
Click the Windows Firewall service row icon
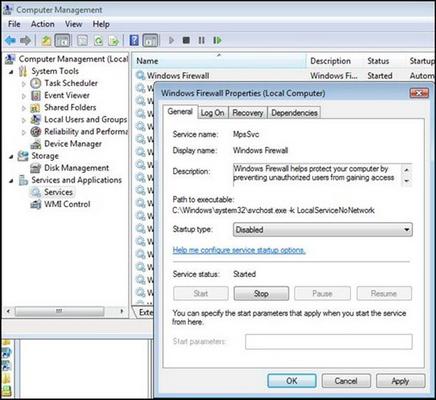pyautogui.click(x=141, y=76)
